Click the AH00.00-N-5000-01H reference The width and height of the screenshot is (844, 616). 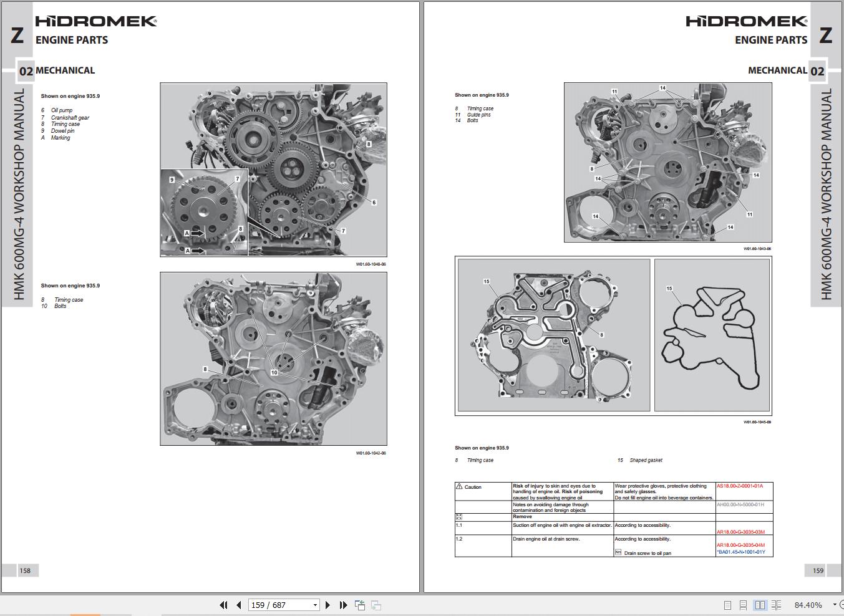point(740,504)
